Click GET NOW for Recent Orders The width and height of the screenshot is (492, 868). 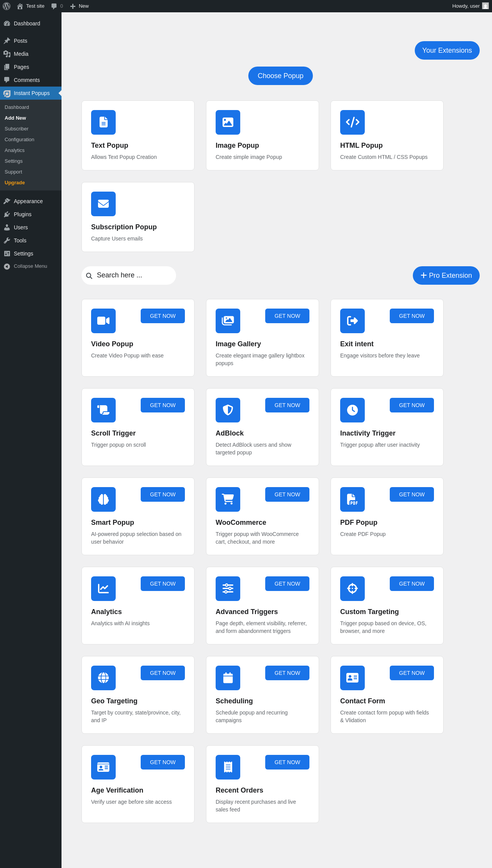(x=287, y=762)
